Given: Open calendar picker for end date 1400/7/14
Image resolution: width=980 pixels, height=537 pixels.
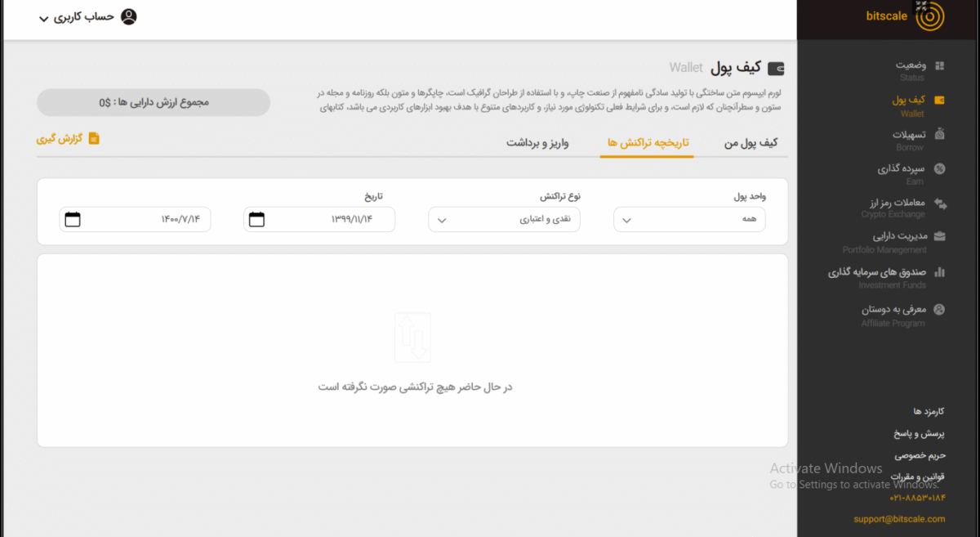Looking at the screenshot, I should (x=73, y=219).
